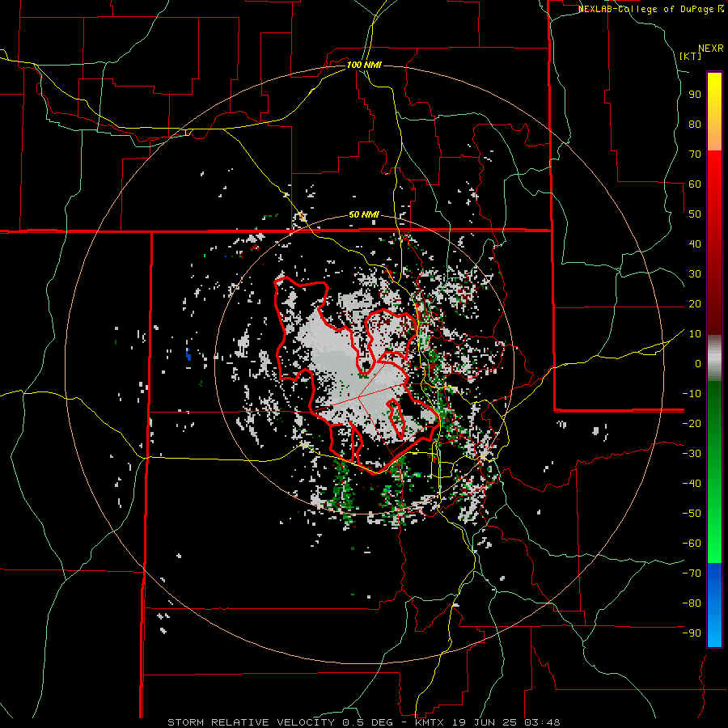Image resolution: width=728 pixels, height=728 pixels.
Task: Select the 40 value on velocity scale
Action: (695, 244)
